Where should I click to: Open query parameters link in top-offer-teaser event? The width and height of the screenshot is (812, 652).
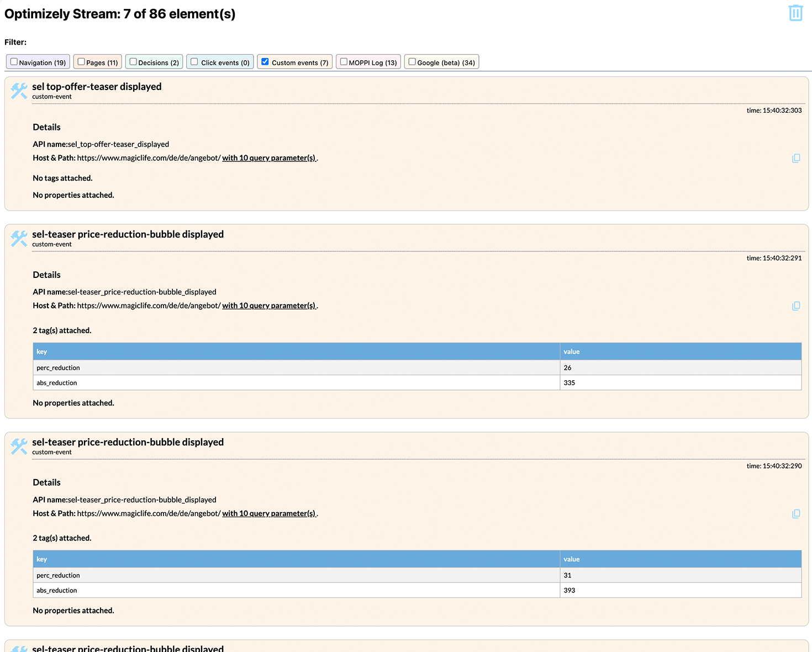click(269, 158)
